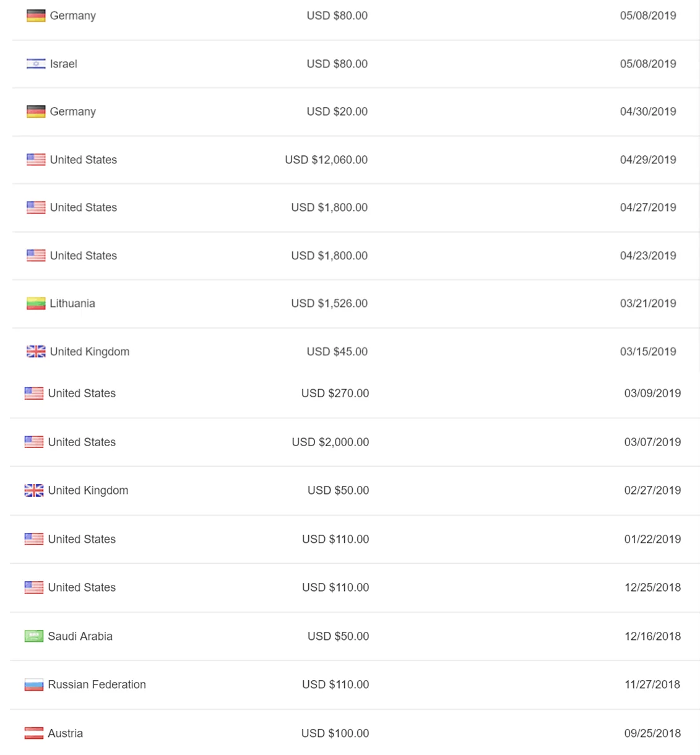Viewport: 700px width, 755px height.
Task: Select the USD $1,526.00 amount
Action: [x=329, y=303]
